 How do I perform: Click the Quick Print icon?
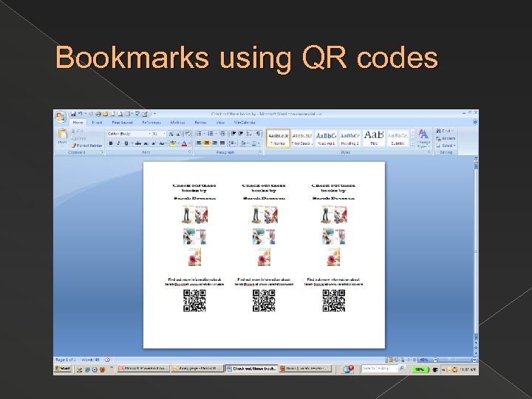click(x=98, y=114)
